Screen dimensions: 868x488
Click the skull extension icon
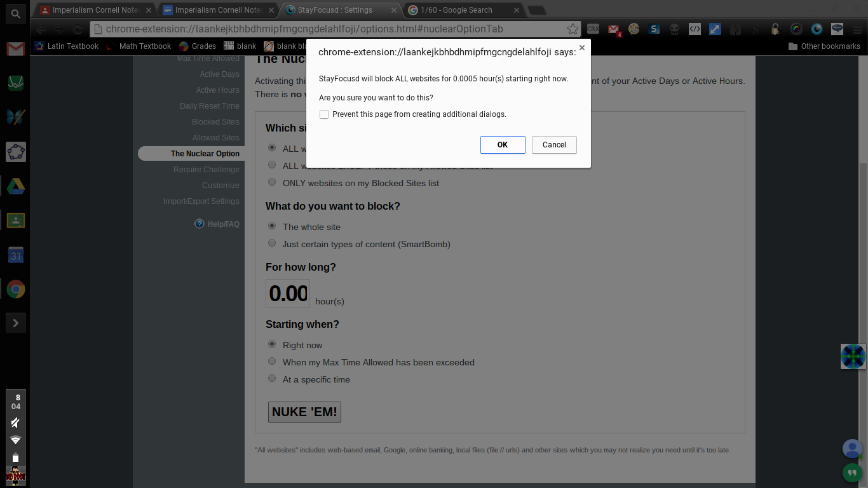point(675,29)
